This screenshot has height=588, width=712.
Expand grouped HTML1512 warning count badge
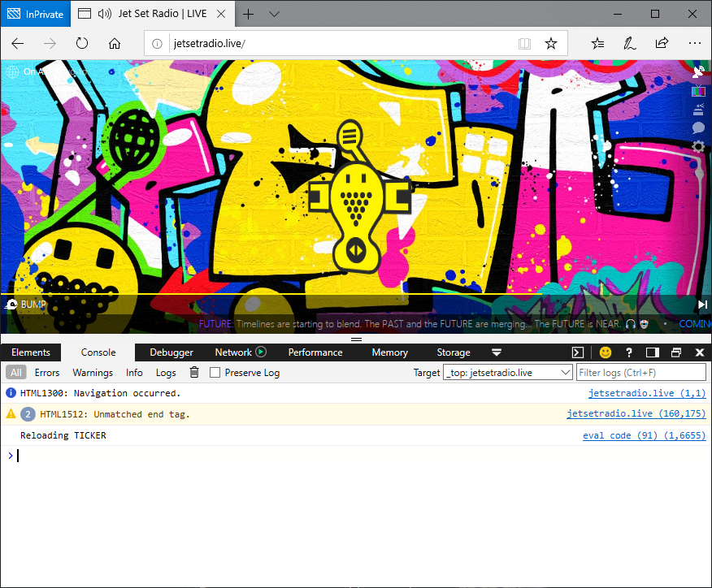point(28,414)
